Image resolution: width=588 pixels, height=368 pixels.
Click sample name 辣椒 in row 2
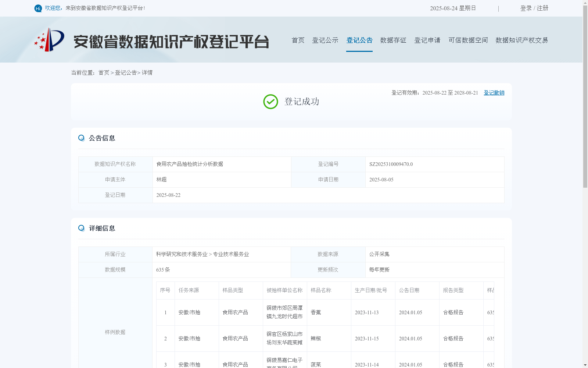click(x=316, y=339)
